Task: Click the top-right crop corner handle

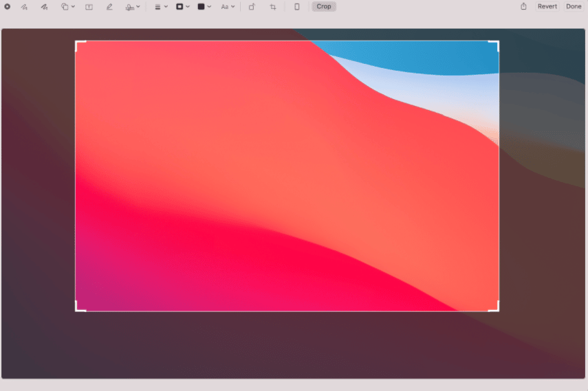Action: point(496,44)
